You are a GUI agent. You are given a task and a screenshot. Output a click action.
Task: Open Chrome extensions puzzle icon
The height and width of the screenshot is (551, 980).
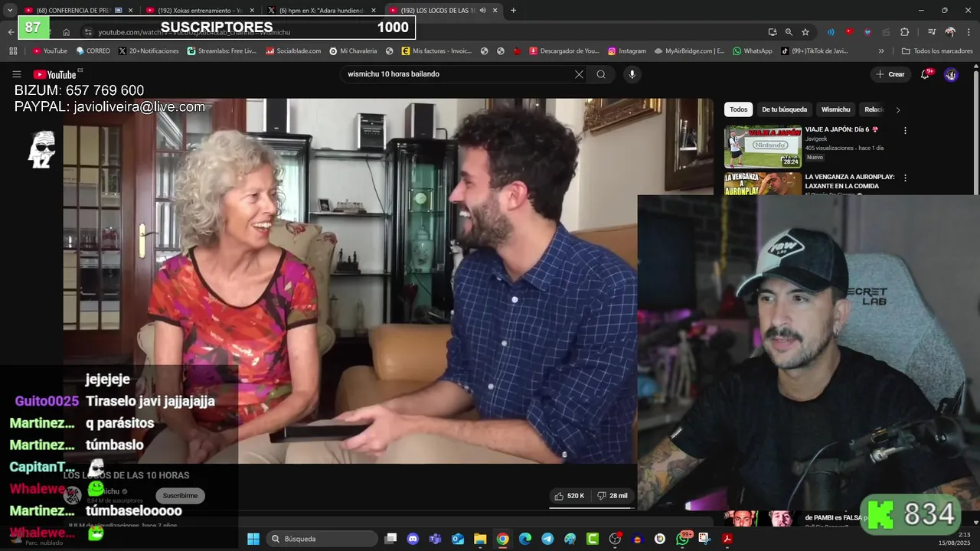[904, 32]
